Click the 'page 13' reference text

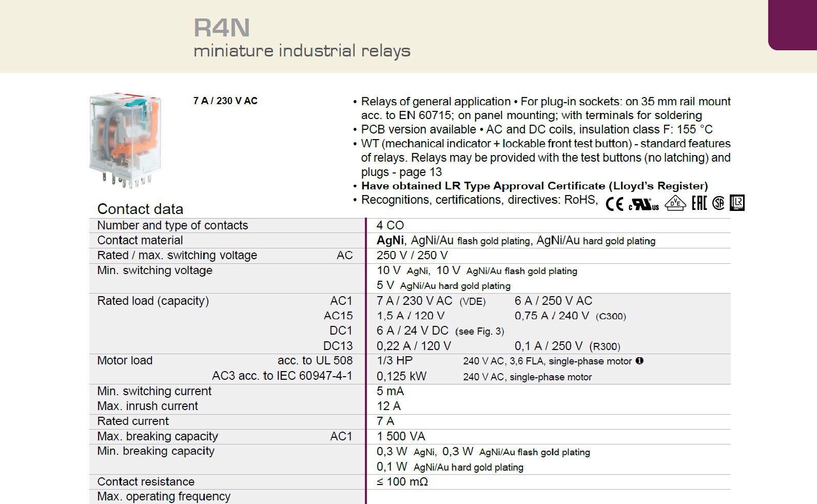[420, 172]
